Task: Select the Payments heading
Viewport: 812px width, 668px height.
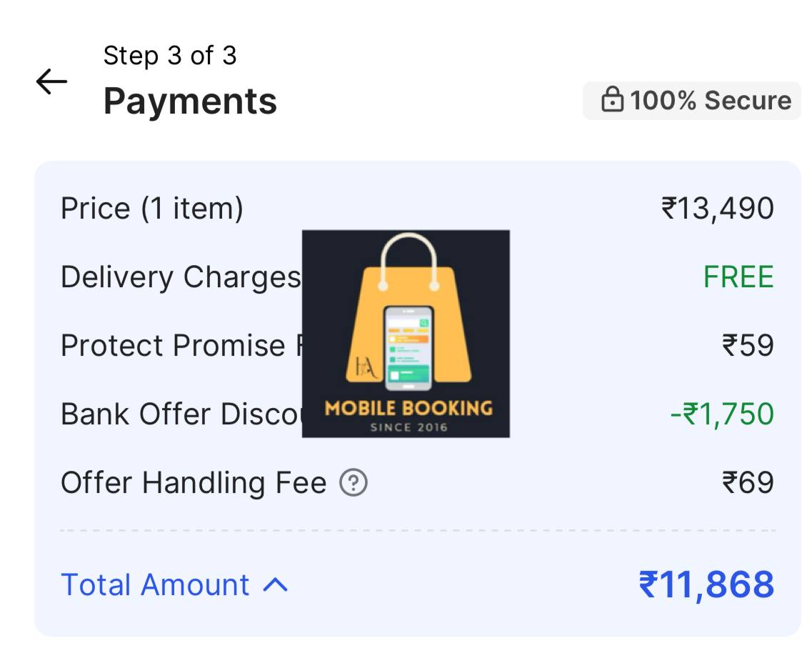Action: pos(190,101)
